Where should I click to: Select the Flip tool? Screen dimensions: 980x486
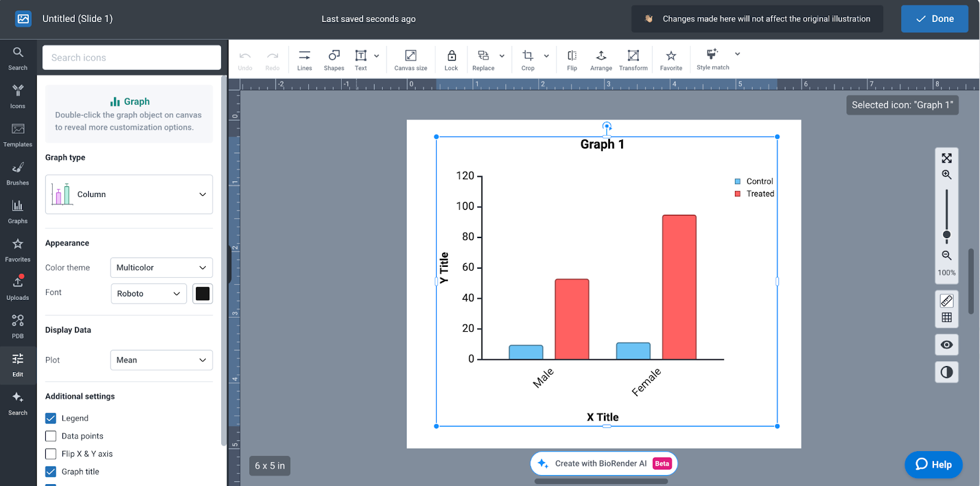571,60
